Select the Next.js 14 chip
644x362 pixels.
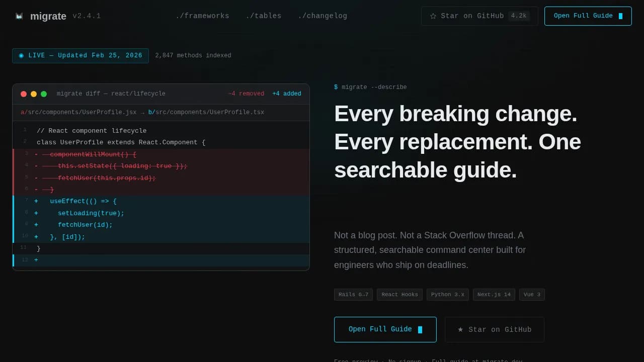click(494, 294)
